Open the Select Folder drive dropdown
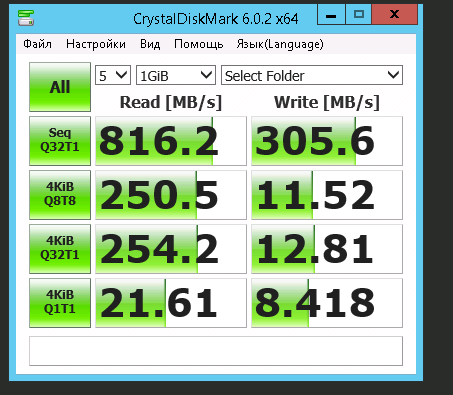The width and height of the screenshot is (453, 395). point(312,75)
